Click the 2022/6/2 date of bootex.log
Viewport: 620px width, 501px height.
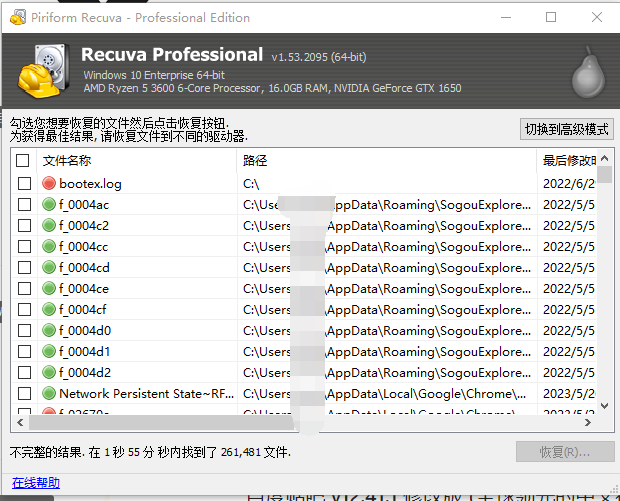point(569,184)
